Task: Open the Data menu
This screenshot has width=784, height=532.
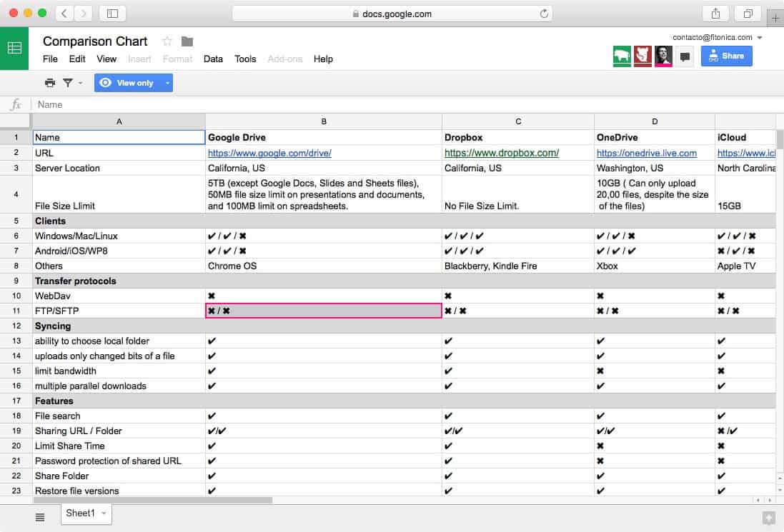Action: coord(213,59)
